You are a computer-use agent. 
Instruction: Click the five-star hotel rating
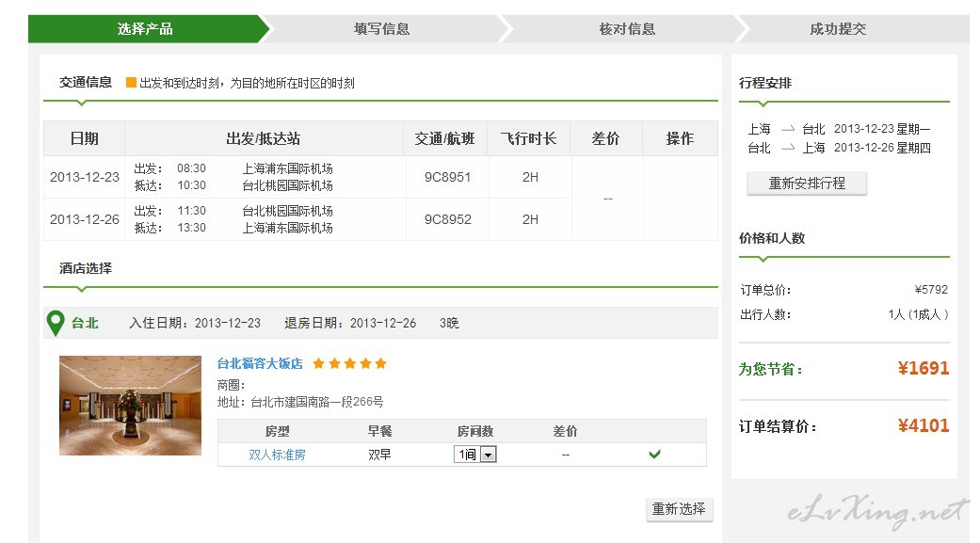[350, 363]
